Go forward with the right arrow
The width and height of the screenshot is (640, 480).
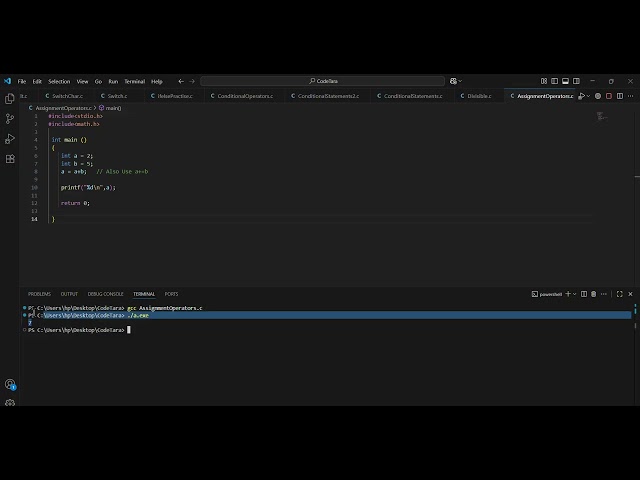pos(192,81)
